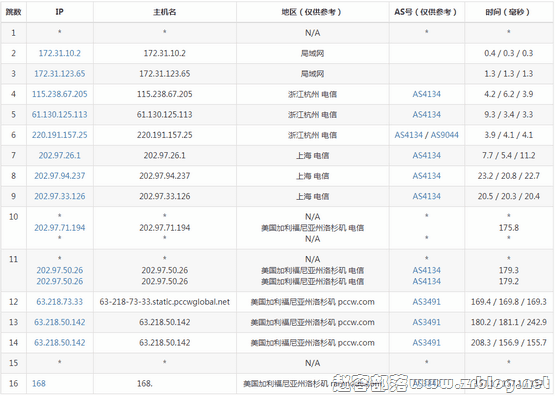This screenshot has width=555, height=396.
Task: Click hop number 16 cell
Action: (x=13, y=384)
